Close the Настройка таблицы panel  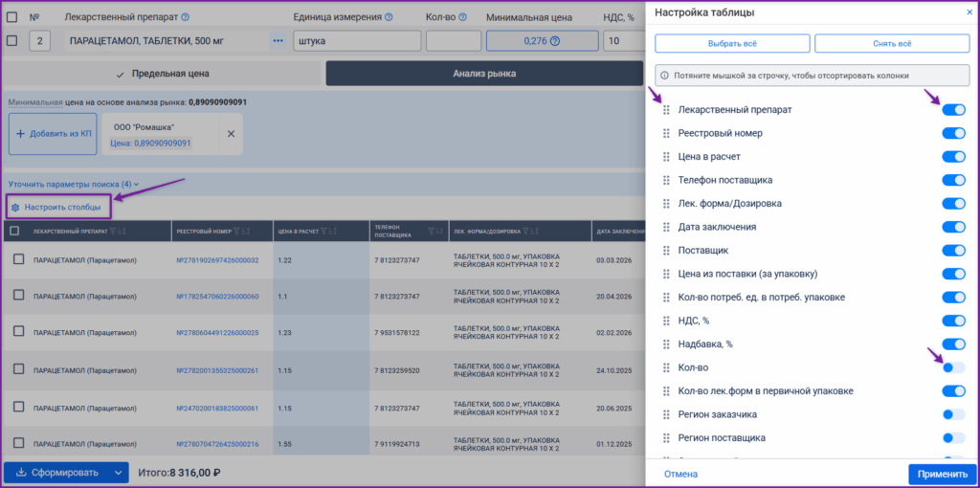tap(969, 11)
